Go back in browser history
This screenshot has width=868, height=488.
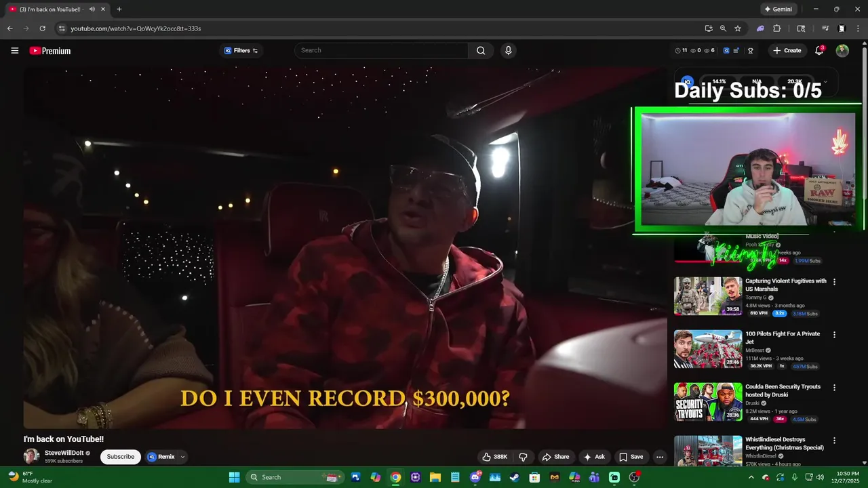click(9, 28)
